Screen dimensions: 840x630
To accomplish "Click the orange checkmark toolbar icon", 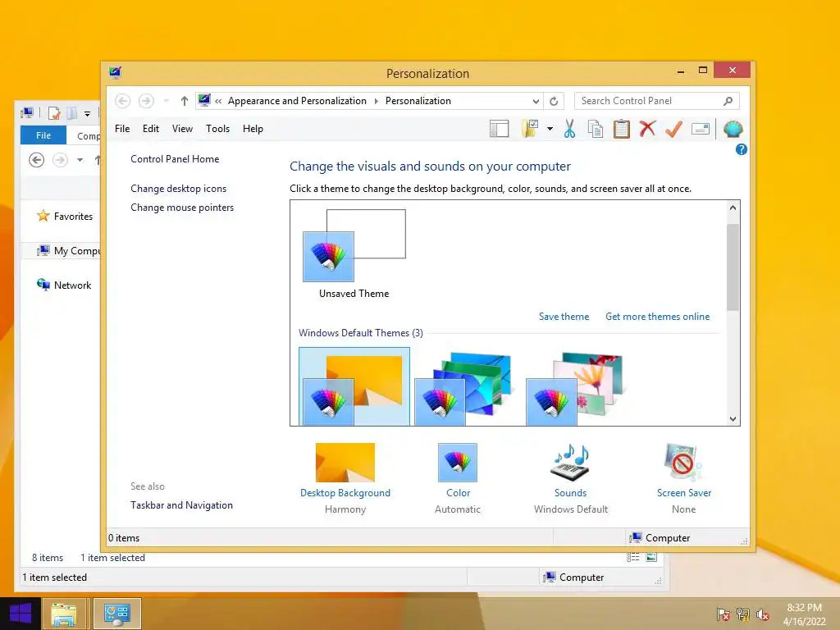I will (673, 129).
